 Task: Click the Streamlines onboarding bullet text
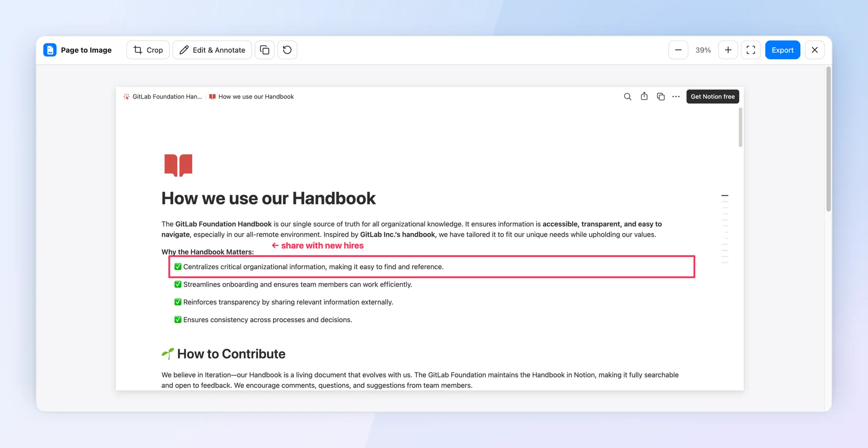[x=297, y=285]
